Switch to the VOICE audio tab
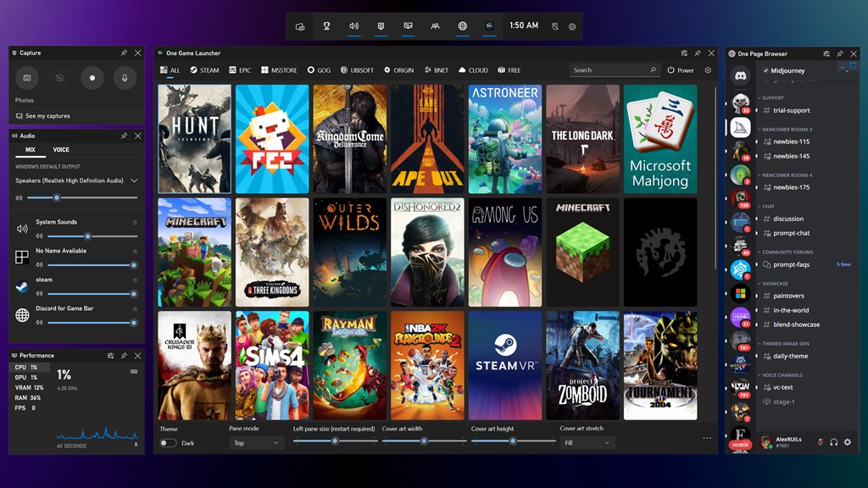The height and width of the screenshot is (488, 868). [61, 150]
